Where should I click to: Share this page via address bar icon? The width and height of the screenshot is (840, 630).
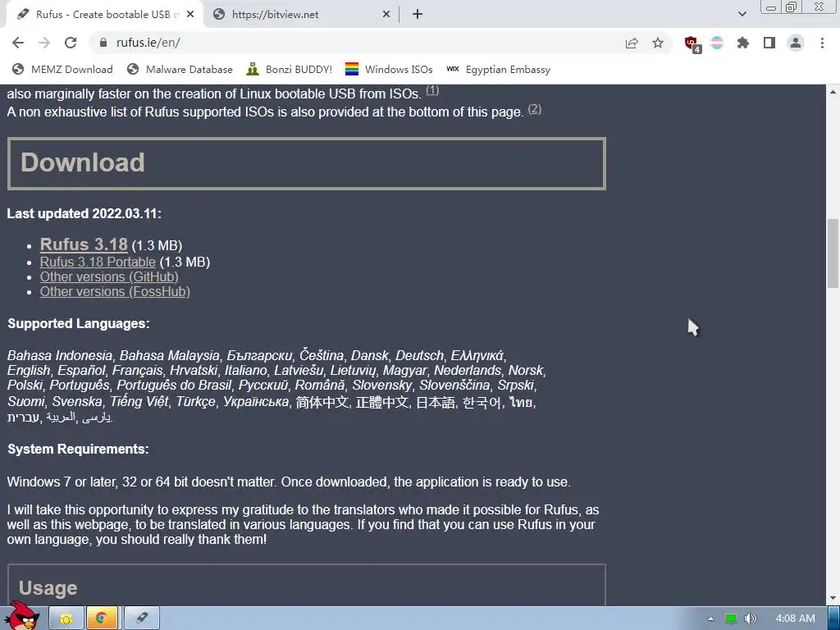(x=632, y=43)
